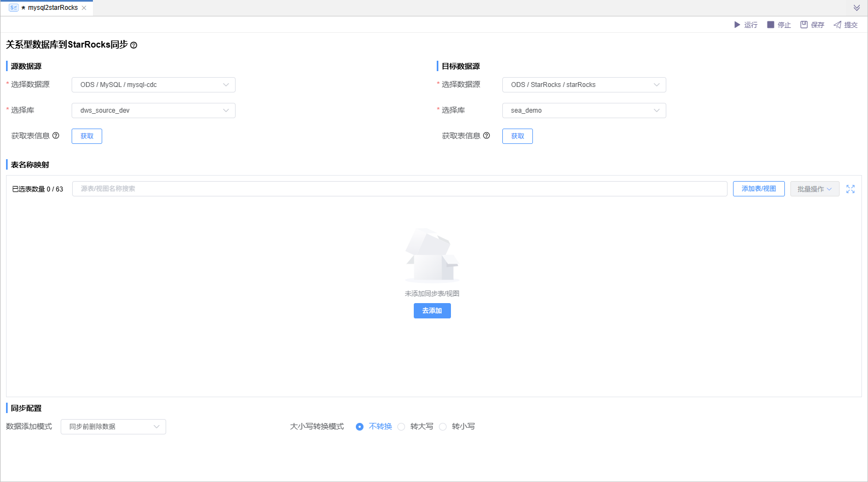Expand tab list chevron at top right
The height and width of the screenshot is (482, 868).
coord(857,8)
